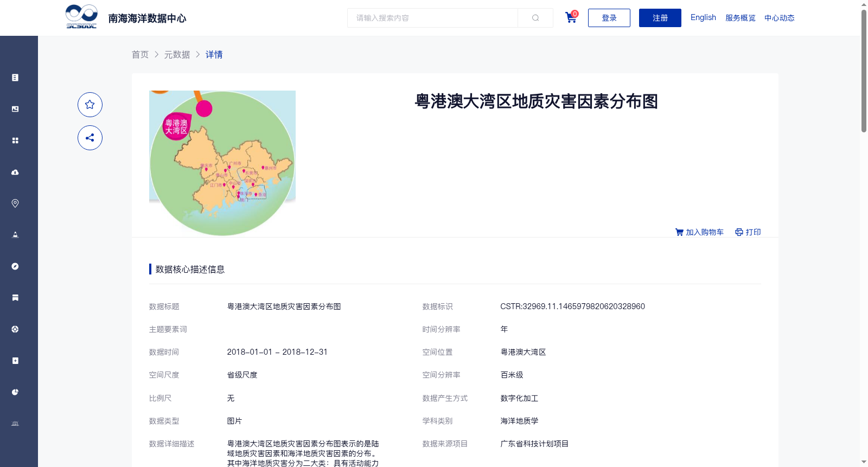Click the 登录 login button
This screenshot has height=467, width=868.
pos(609,18)
